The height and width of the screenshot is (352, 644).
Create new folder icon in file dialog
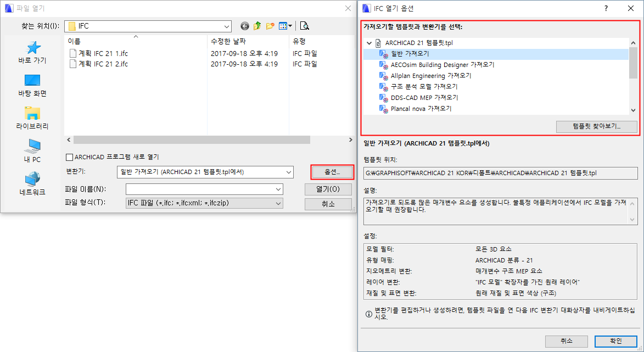point(270,26)
